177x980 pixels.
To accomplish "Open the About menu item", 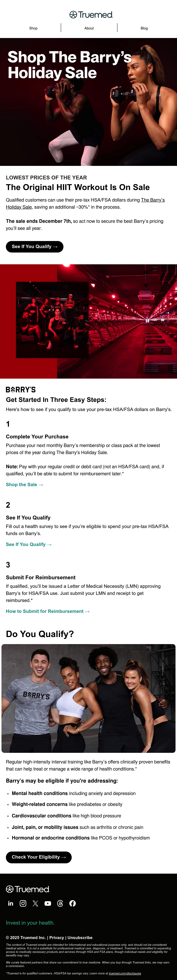I will pyautogui.click(x=89, y=28).
